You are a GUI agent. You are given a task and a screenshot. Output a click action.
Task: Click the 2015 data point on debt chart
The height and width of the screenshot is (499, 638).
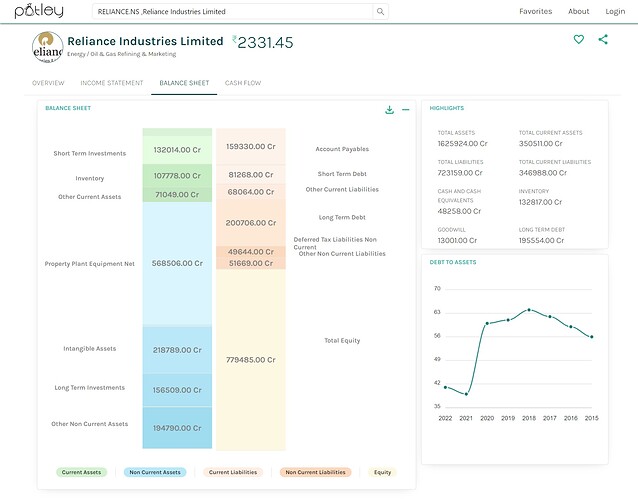592,337
